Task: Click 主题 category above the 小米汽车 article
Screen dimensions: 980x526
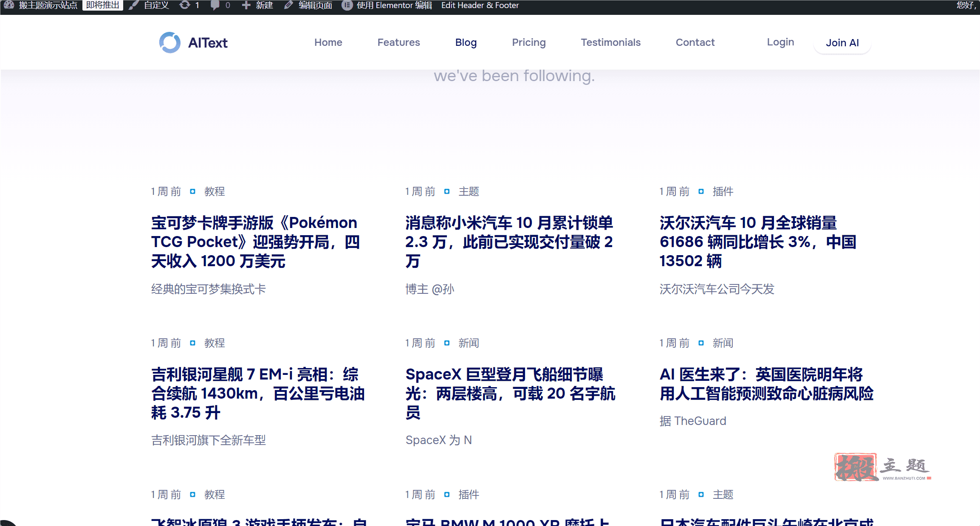Action: pos(469,191)
